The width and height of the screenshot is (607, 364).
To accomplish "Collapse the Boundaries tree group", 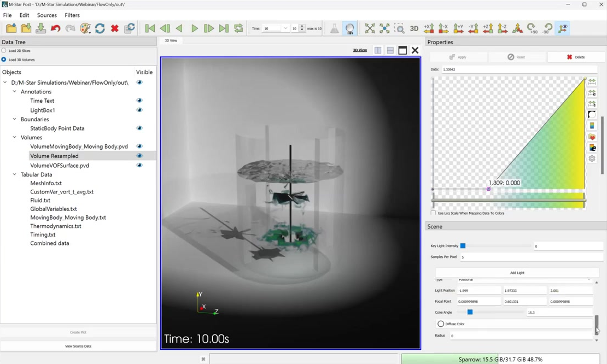I will point(14,119).
